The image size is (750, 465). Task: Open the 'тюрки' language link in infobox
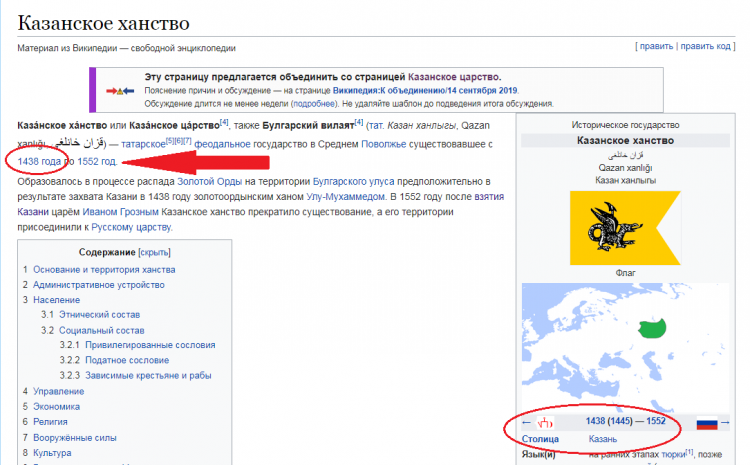tap(673, 454)
